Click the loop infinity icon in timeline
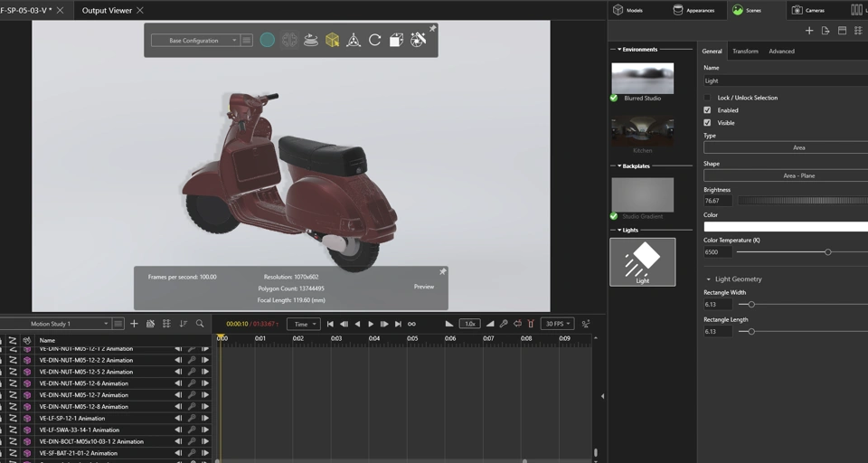This screenshot has height=463, width=868. 411,324
